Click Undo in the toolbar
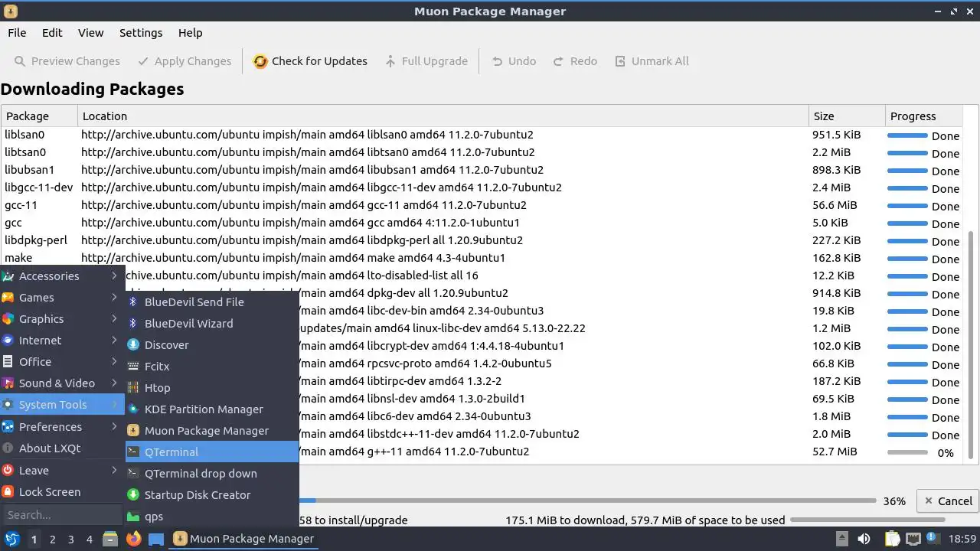This screenshot has width=980, height=551. pyautogui.click(x=514, y=61)
